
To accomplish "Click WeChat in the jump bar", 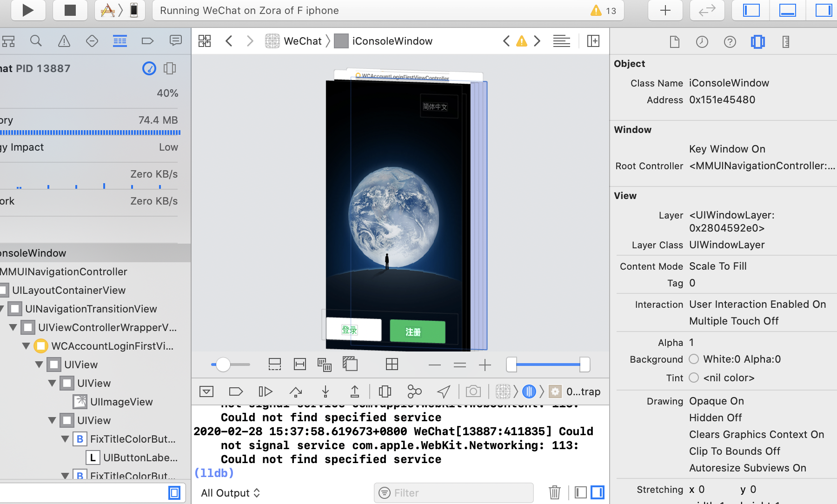I will click(293, 41).
